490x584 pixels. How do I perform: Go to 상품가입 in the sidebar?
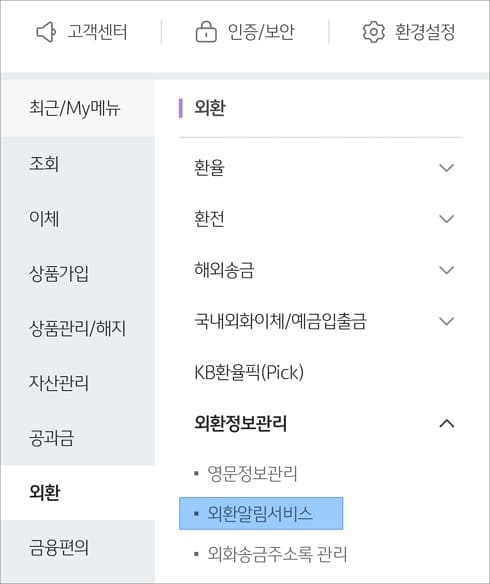click(77, 273)
